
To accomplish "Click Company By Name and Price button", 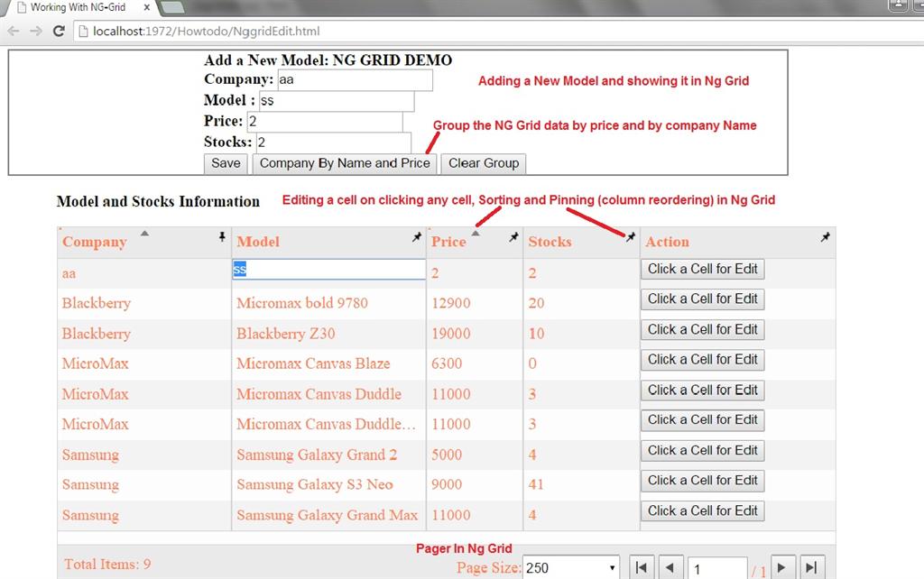I will point(345,163).
